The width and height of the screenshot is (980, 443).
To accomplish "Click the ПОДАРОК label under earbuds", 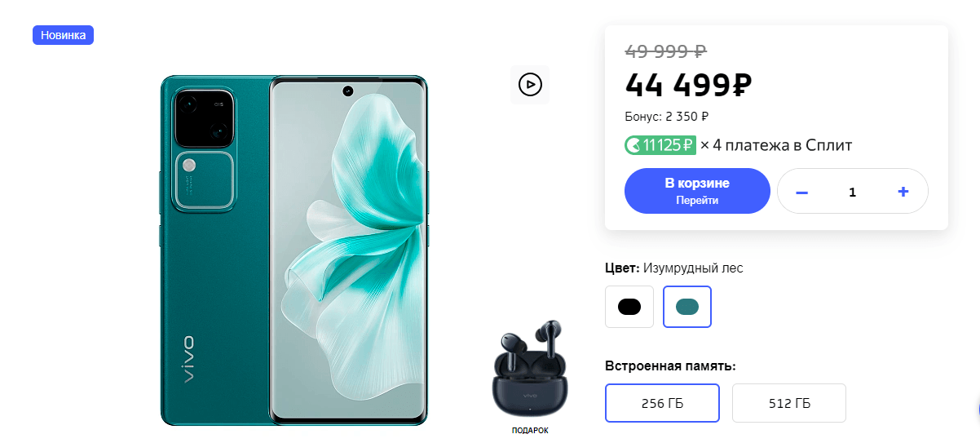I will point(530,430).
